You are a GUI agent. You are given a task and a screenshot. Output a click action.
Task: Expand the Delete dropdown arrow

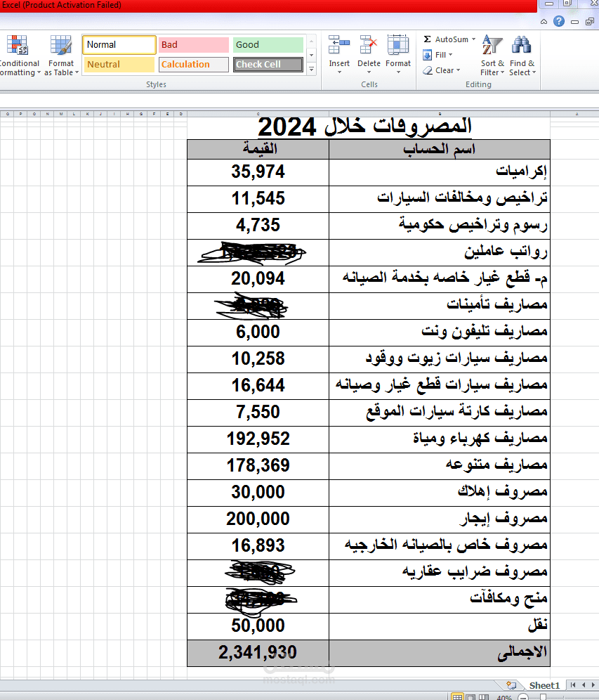coord(369,72)
